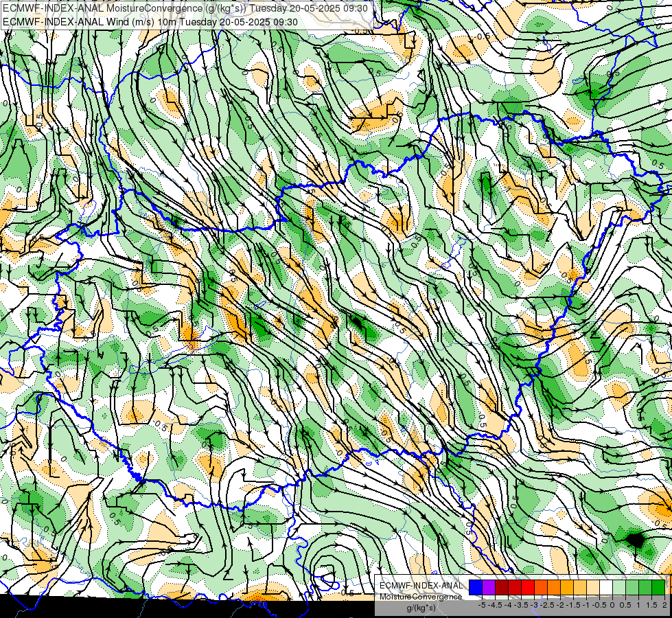Click the darkest green legend swatch
The width and height of the screenshot is (672, 618).
click(658, 587)
